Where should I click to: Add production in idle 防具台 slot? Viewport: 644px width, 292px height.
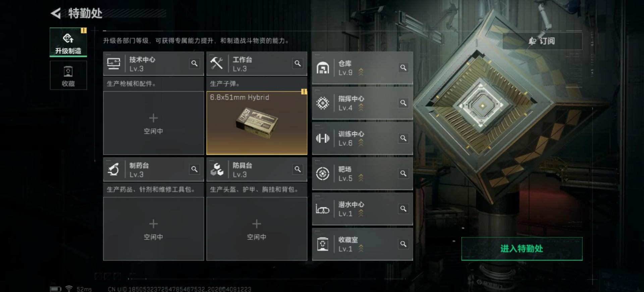pos(257,229)
